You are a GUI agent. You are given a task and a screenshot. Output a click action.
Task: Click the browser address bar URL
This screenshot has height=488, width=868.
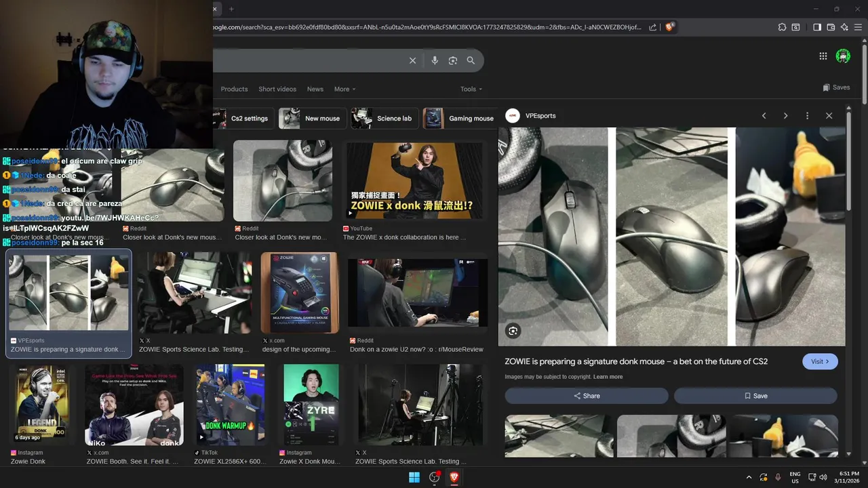click(x=427, y=27)
